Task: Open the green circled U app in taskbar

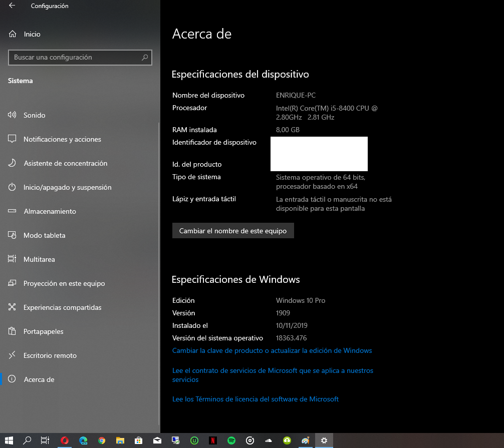Action: (x=194, y=440)
